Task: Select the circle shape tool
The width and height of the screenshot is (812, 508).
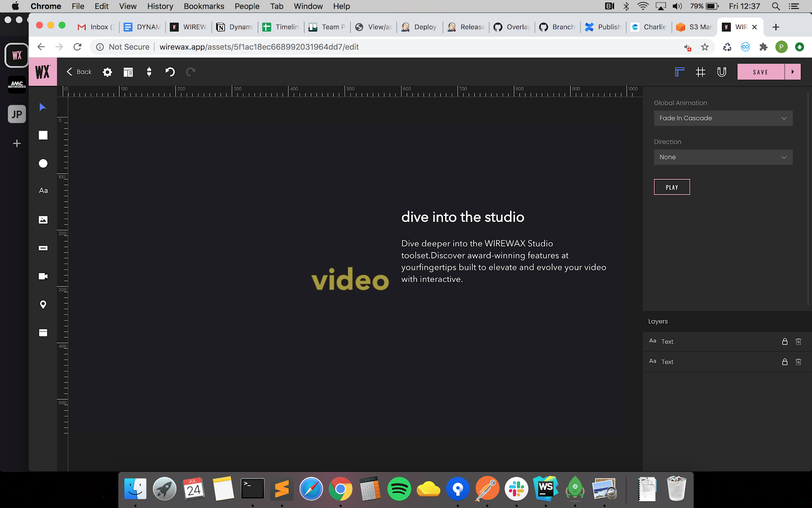Action: 43,163
